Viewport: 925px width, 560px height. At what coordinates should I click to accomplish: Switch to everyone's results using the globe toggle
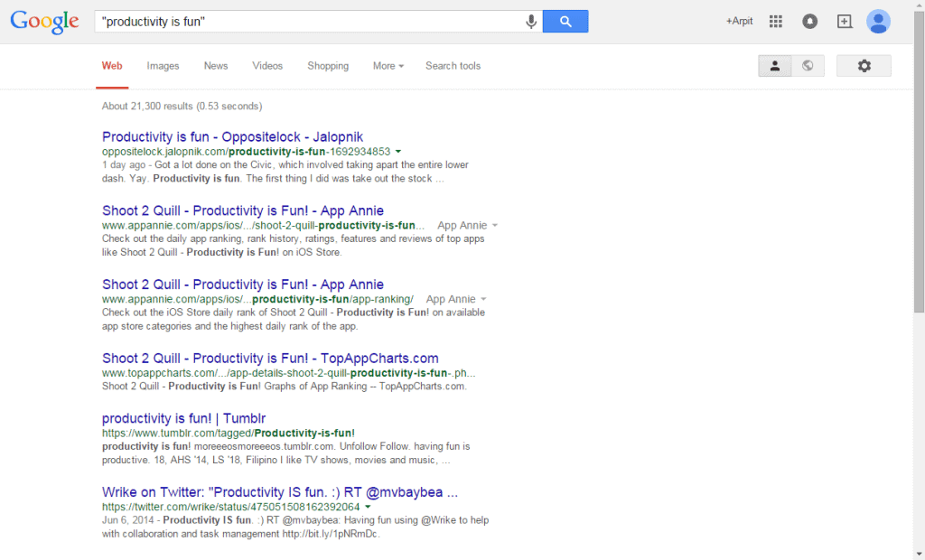click(808, 65)
